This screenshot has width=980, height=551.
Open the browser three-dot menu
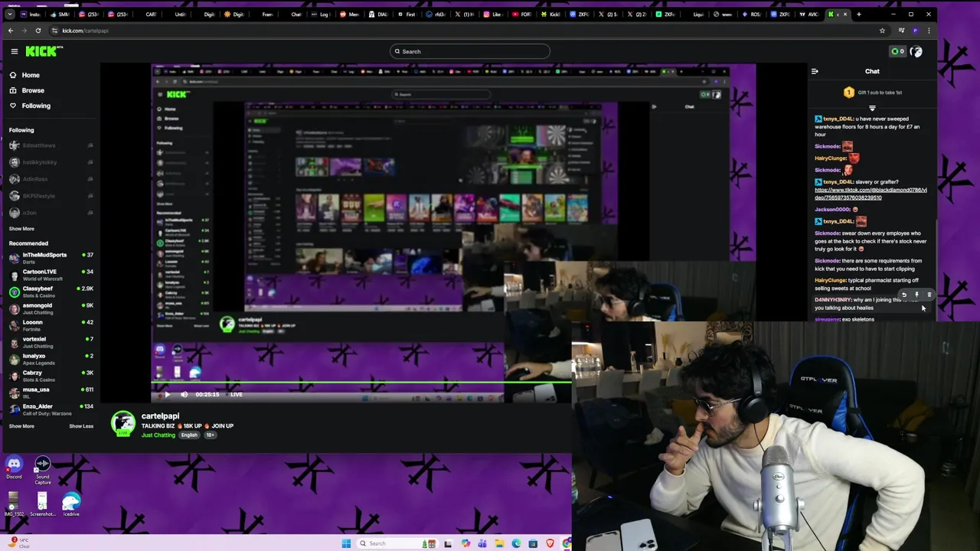[929, 31]
